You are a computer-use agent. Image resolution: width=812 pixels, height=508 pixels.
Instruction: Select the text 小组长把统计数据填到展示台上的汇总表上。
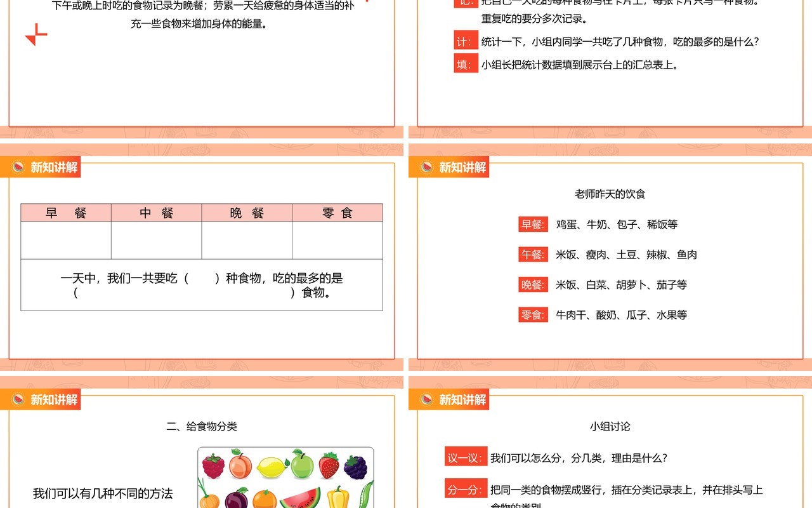[580, 65]
